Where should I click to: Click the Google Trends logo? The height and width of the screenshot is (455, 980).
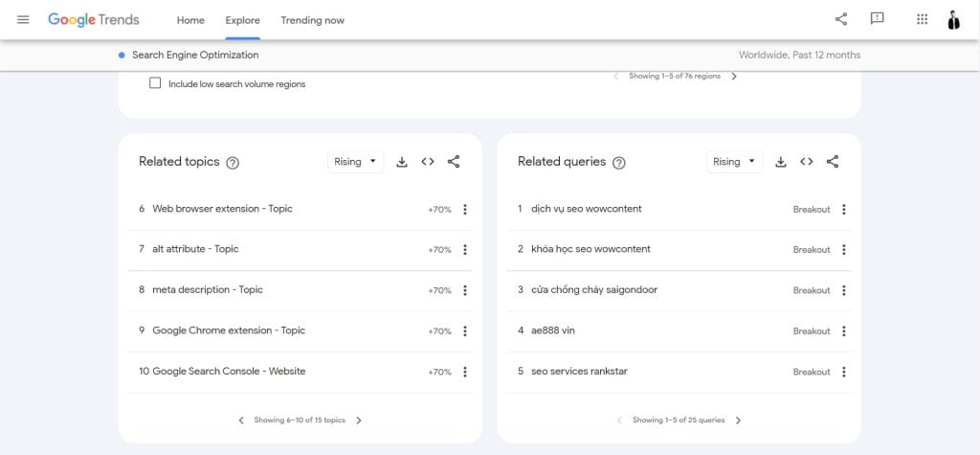tap(94, 20)
